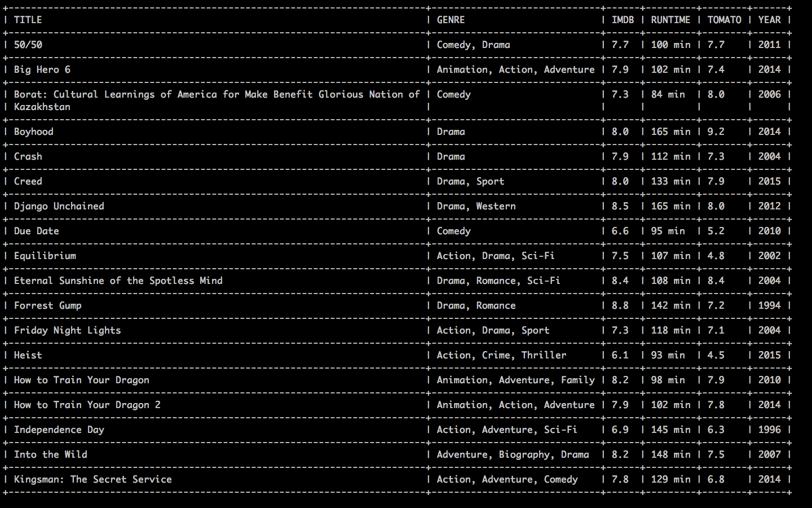The height and width of the screenshot is (508, 812).
Task: Select the title "Due Date"
Action: tap(37, 231)
